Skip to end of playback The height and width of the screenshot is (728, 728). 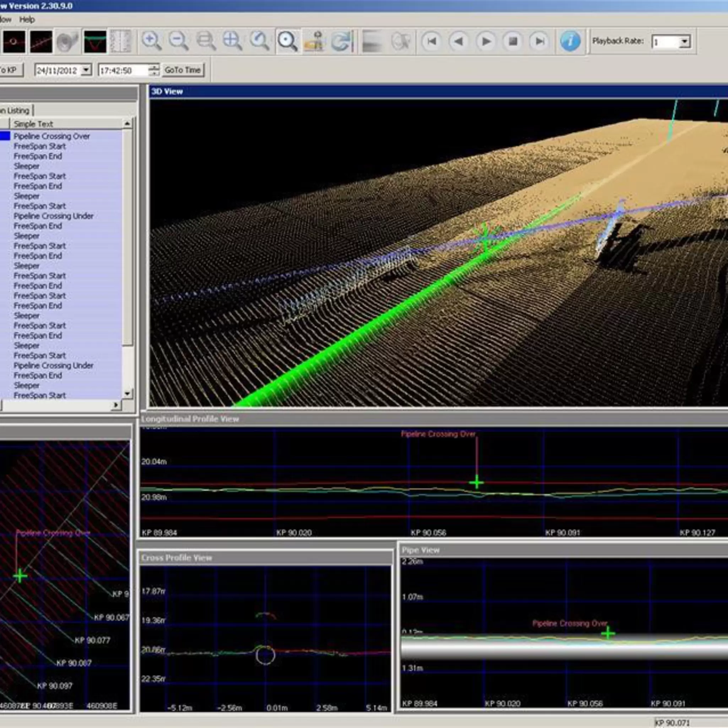pos(540,41)
